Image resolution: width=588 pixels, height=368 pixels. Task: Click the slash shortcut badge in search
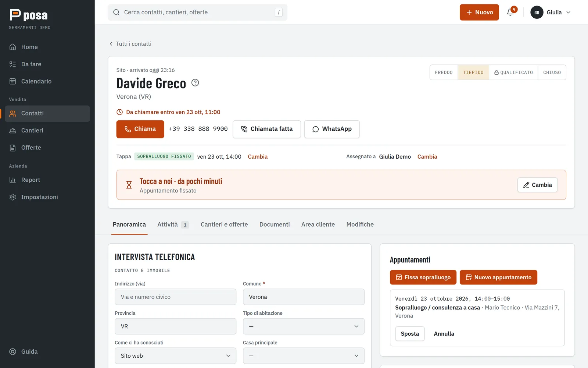pos(279,12)
